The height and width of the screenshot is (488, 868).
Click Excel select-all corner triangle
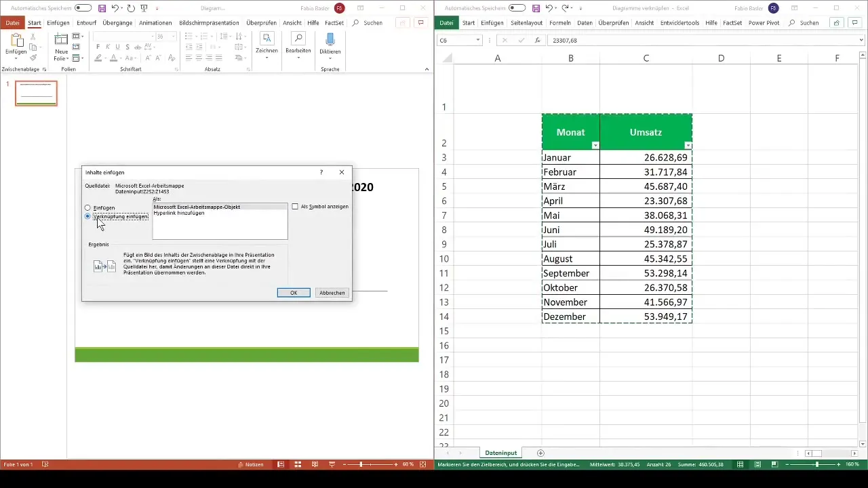[447, 58]
